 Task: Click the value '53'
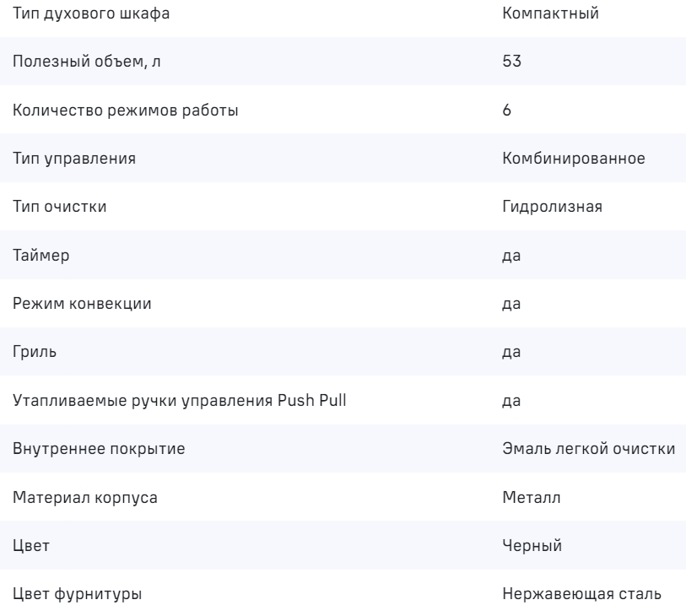(x=509, y=62)
